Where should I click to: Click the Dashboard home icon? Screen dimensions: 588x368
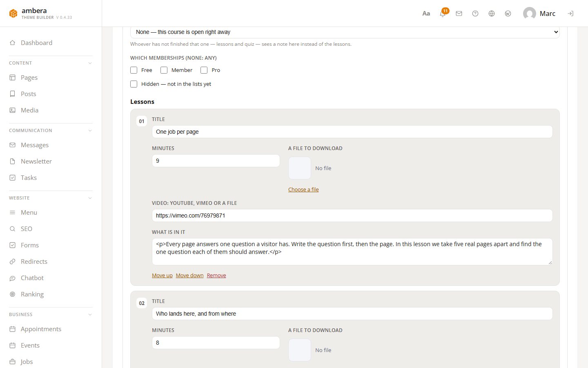tap(12, 43)
